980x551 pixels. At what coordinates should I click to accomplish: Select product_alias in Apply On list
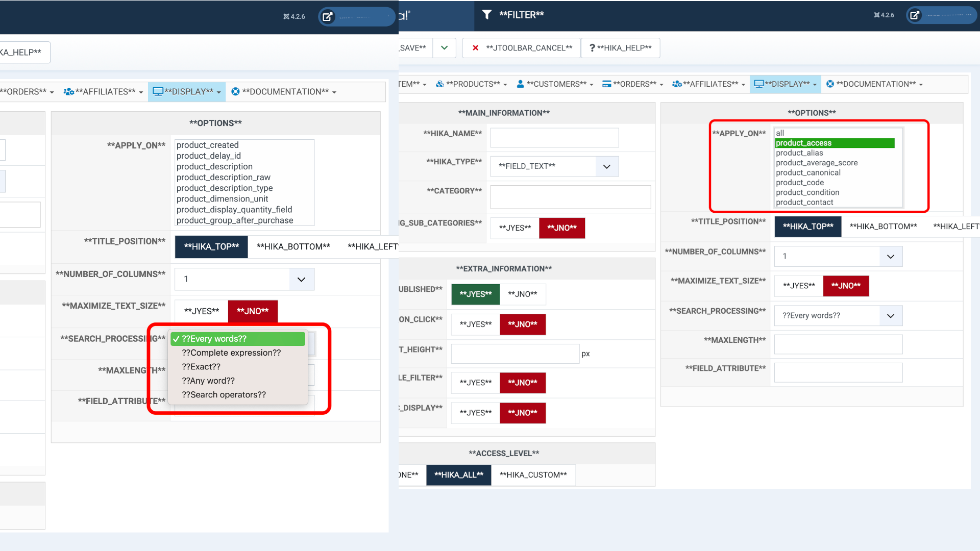click(x=799, y=153)
